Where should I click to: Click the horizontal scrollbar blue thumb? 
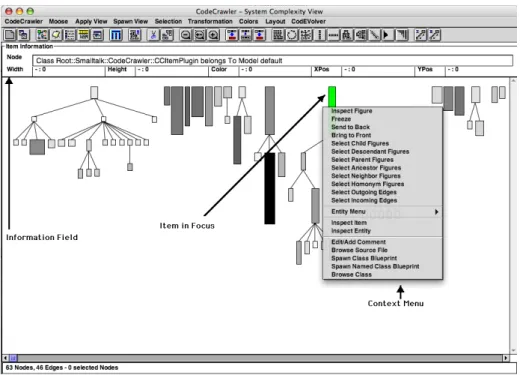(13, 358)
